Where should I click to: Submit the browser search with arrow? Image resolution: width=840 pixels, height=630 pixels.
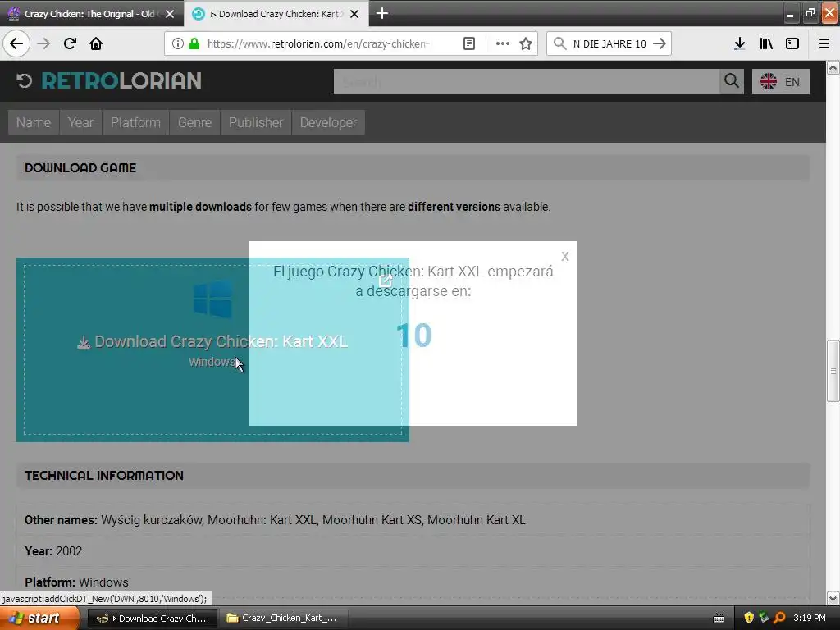pos(660,43)
